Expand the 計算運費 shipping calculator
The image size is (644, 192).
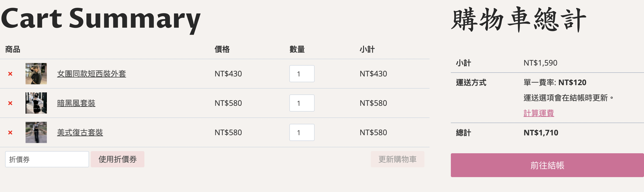coord(539,113)
